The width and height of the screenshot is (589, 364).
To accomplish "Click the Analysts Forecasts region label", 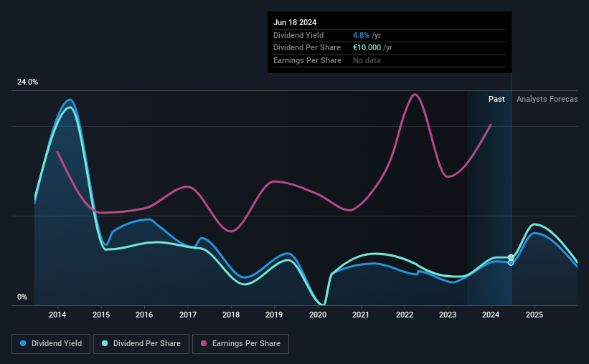I will pos(547,99).
